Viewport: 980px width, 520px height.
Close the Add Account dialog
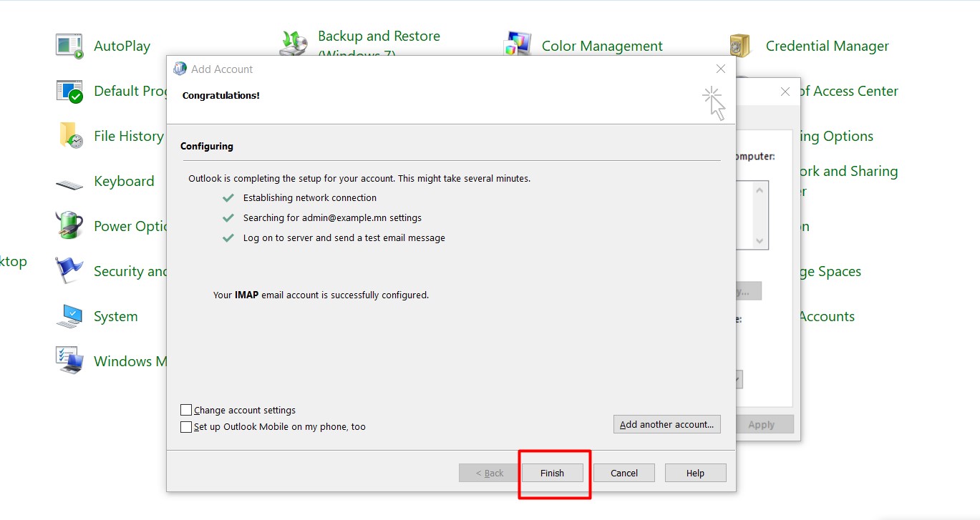[721, 69]
